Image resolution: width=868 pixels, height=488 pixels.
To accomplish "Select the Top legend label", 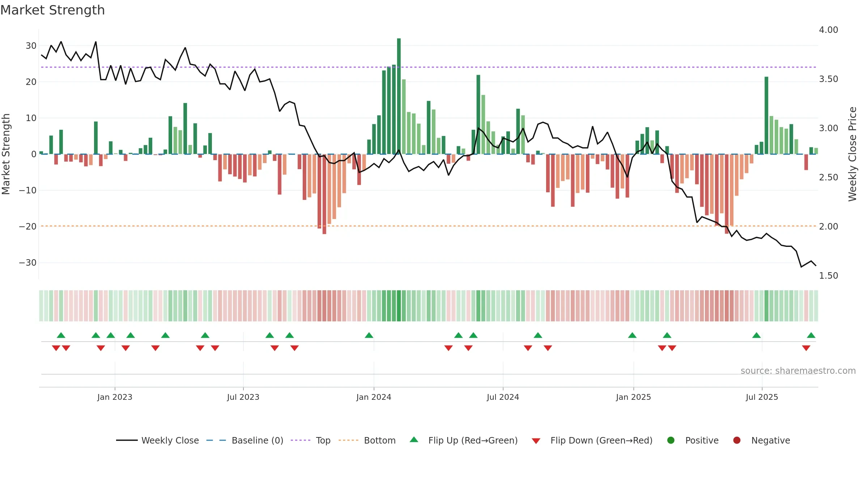I will [x=323, y=440].
